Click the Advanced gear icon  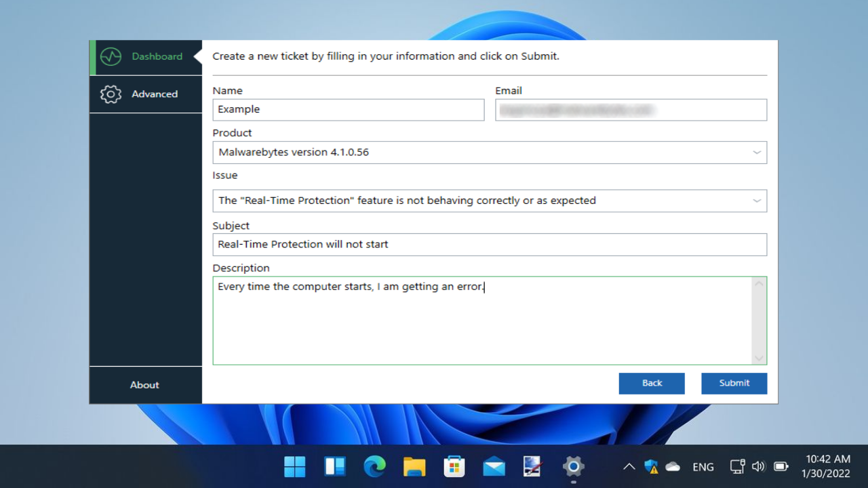[x=111, y=94]
